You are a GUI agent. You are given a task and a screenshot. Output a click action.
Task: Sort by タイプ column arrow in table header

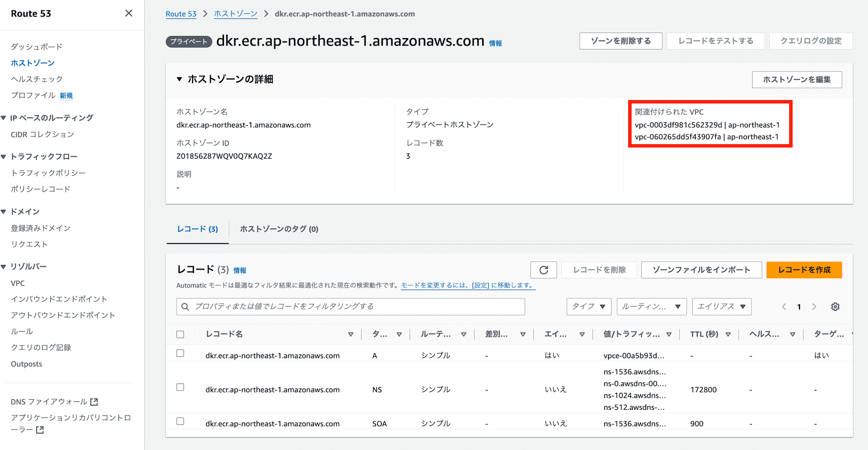coord(399,334)
